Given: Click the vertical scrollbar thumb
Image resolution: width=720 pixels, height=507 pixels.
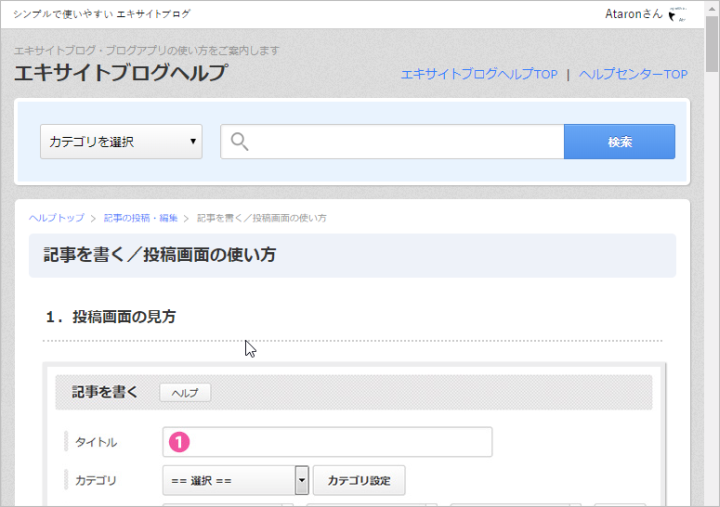Looking at the screenshot, I should tap(712, 44).
